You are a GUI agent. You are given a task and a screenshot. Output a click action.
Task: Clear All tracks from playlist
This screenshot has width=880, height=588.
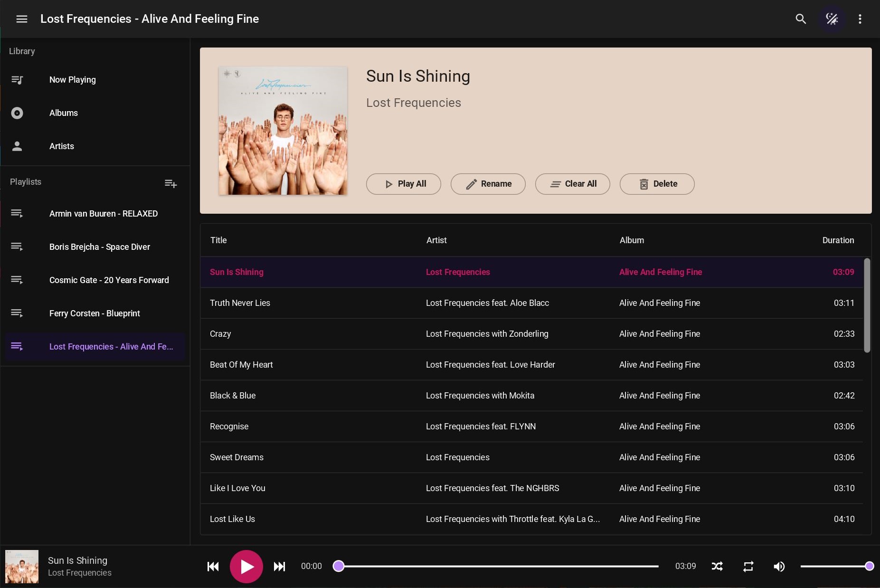(x=572, y=184)
